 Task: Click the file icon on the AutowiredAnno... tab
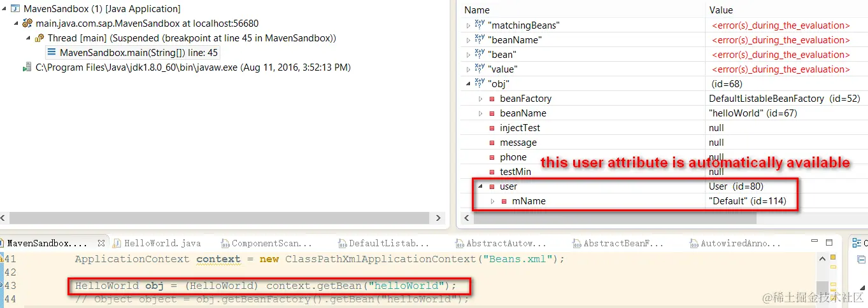(x=695, y=243)
